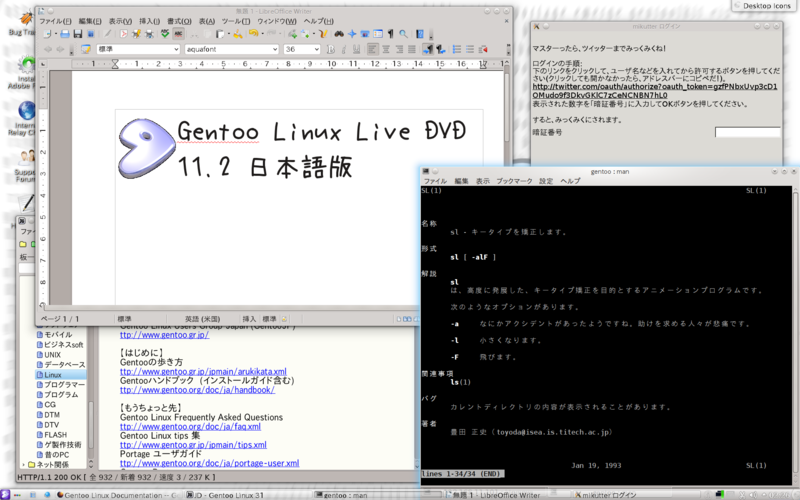Open the 書式(O) menu in Writer
Screen dimensions: 800x500
tap(179, 21)
